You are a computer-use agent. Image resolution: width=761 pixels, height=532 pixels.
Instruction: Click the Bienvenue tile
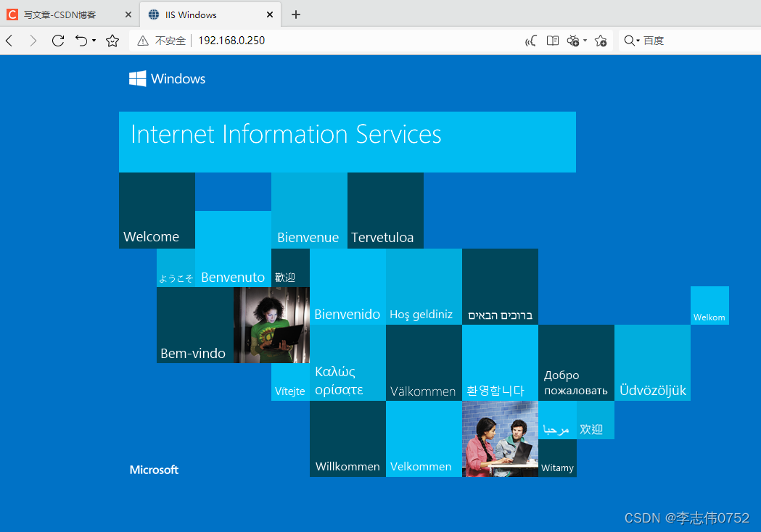click(309, 210)
